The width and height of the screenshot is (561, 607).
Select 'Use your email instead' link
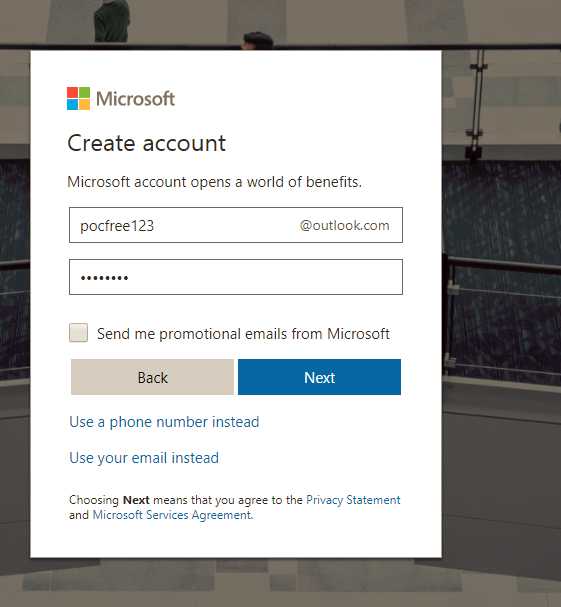[144, 458]
